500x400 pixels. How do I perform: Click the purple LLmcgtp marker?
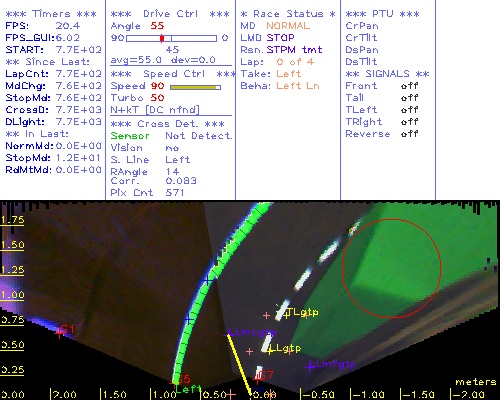click(229, 333)
